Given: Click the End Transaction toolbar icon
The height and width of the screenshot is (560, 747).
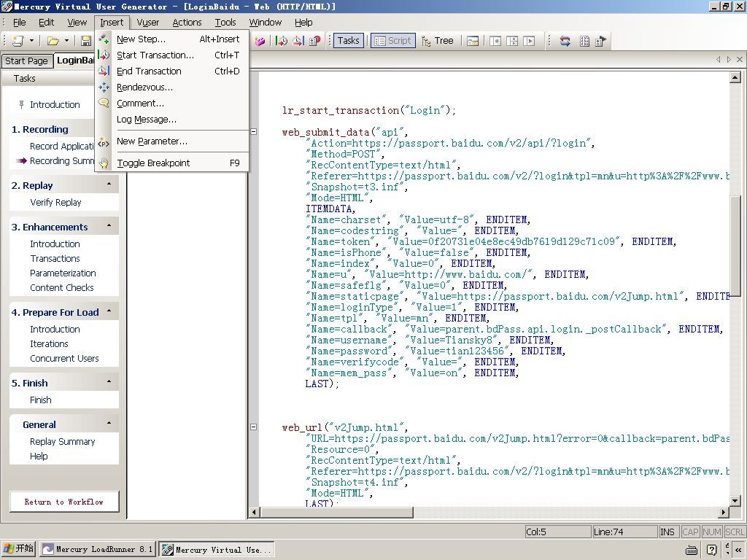Looking at the screenshot, I should [298, 41].
